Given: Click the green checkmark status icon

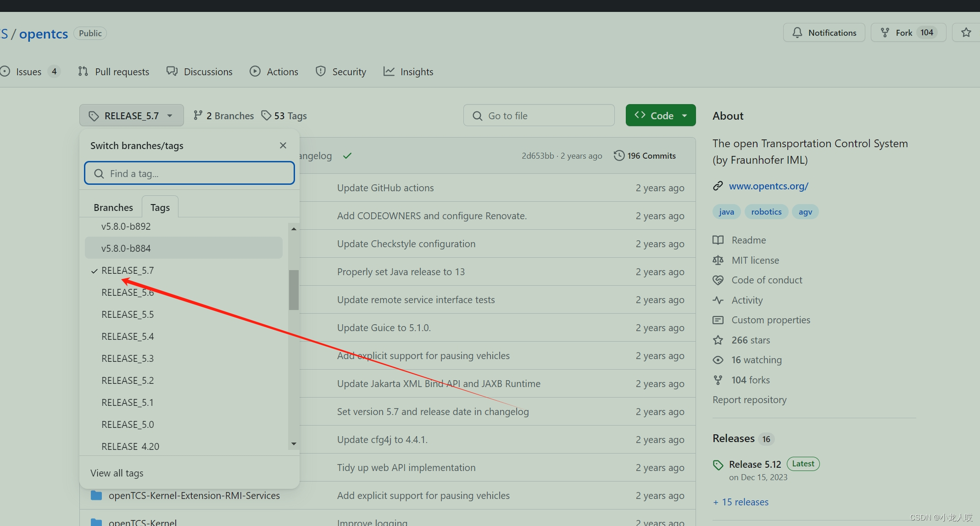Looking at the screenshot, I should pos(347,156).
